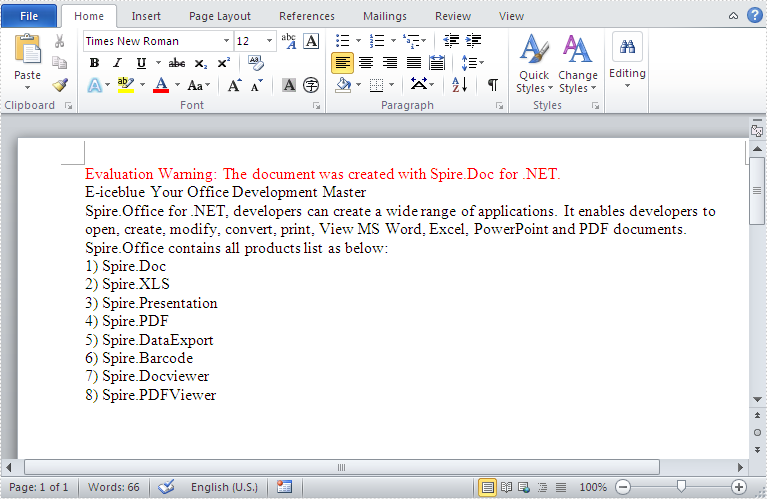Click the Words: 66 status
Viewport: 767px width, 499px height.
click(113, 487)
